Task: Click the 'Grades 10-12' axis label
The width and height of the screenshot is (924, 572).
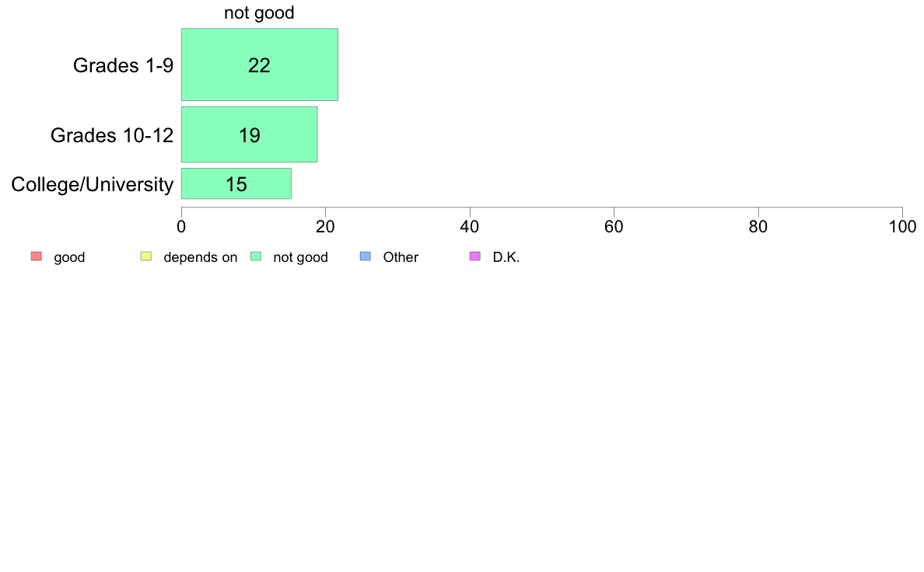Action: [112, 135]
